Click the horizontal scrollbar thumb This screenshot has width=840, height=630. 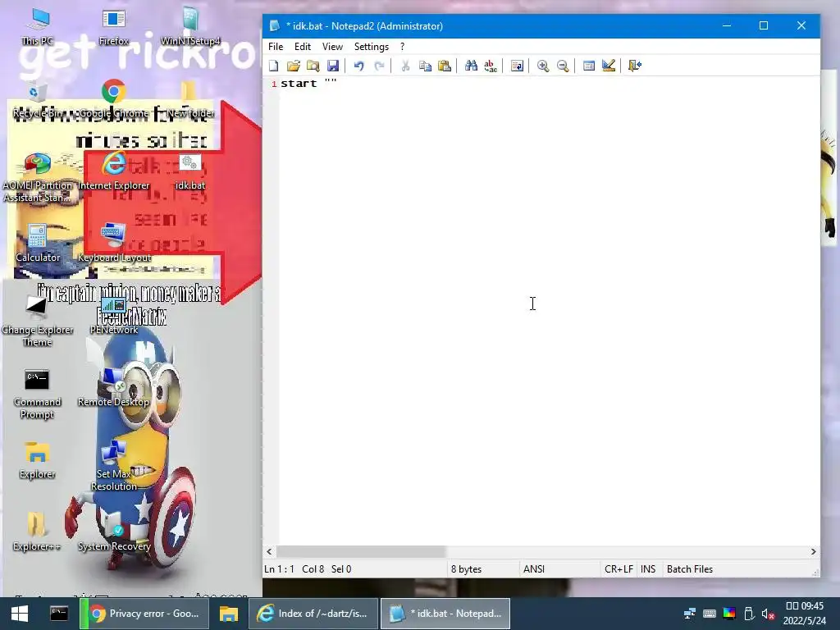tap(361, 551)
